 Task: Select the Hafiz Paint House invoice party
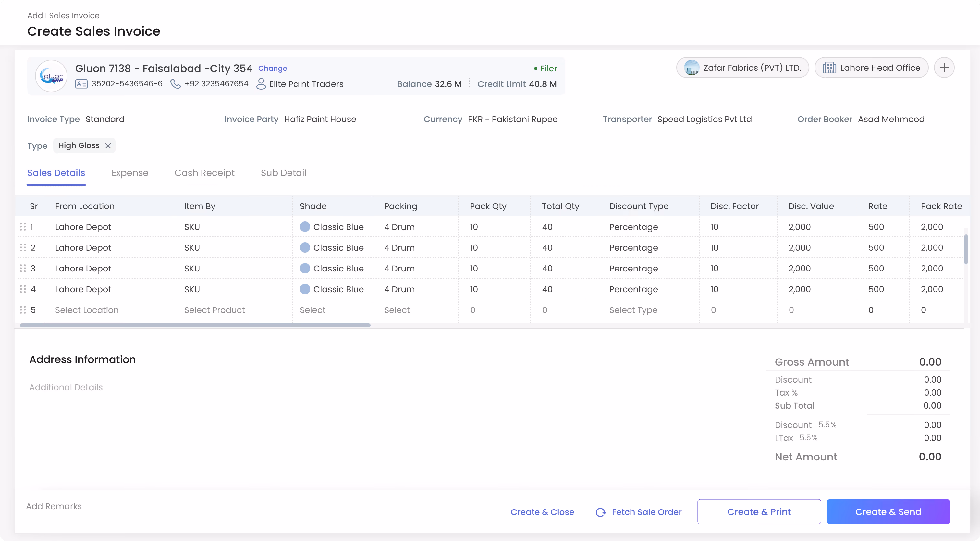coord(320,119)
